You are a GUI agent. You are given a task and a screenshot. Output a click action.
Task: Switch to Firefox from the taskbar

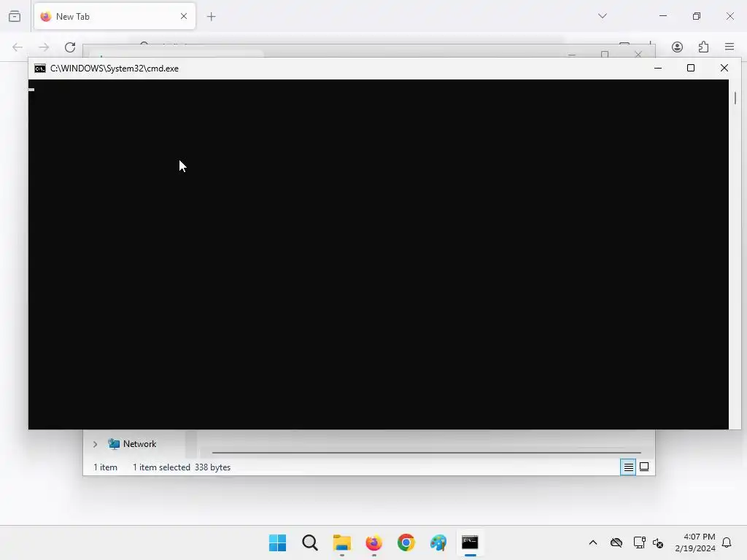click(x=374, y=542)
